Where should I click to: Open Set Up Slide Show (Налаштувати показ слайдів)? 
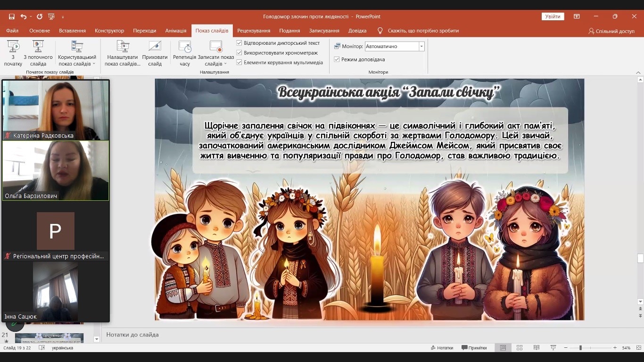pos(123,47)
